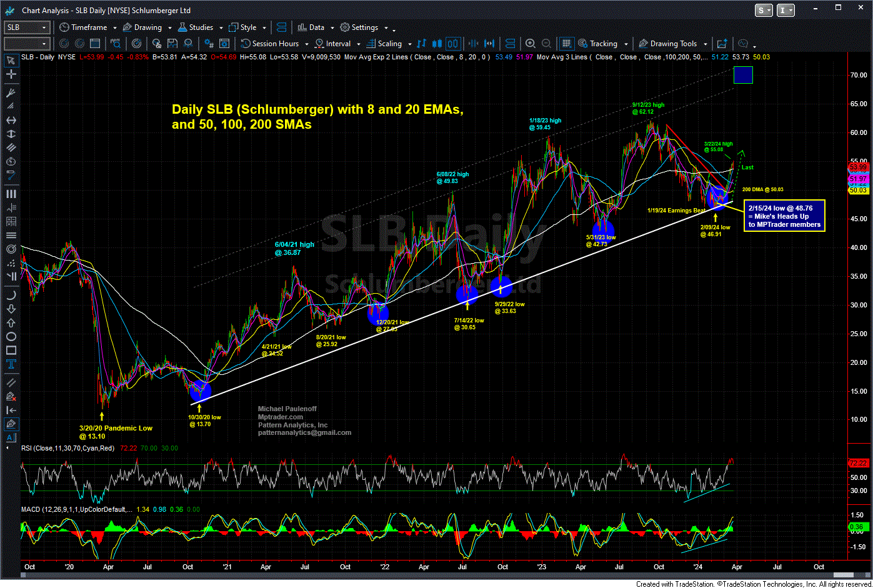
Task: Select the spiral target drawing tool
Action: 11,249
